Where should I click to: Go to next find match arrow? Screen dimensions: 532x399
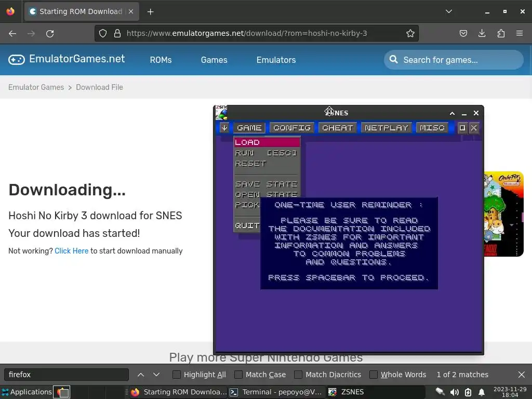click(x=156, y=375)
